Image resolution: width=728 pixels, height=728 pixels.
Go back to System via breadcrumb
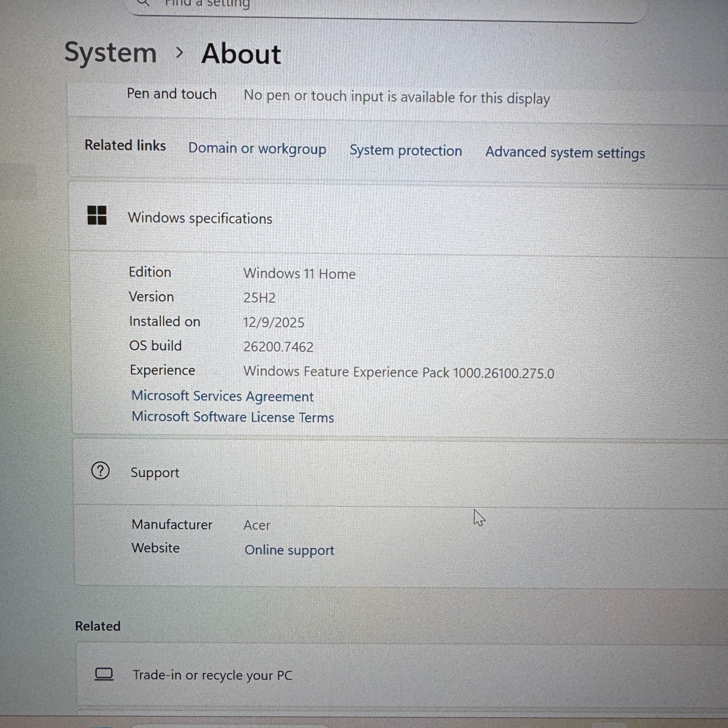point(111,52)
